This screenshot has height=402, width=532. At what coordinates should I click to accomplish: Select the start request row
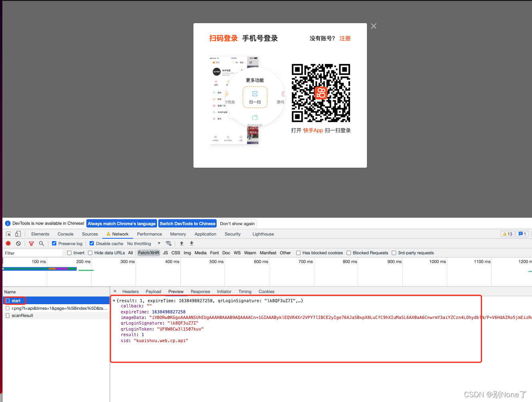(56, 301)
